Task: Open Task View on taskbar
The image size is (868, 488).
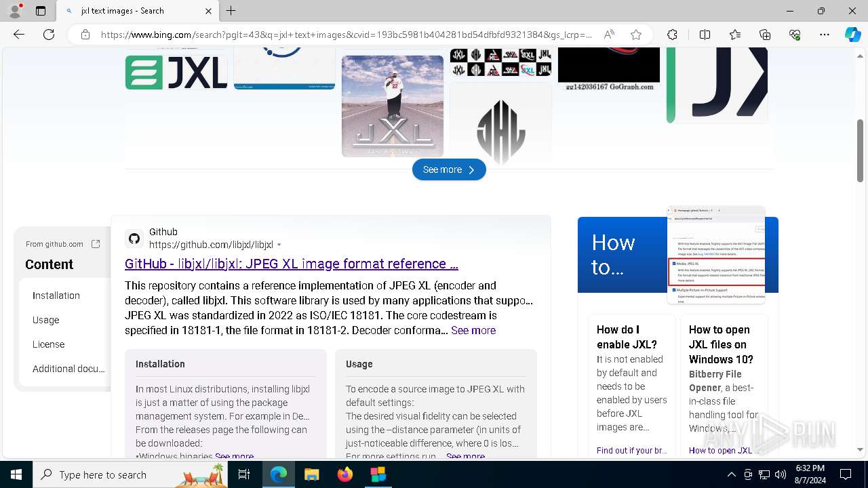Action: (x=244, y=474)
